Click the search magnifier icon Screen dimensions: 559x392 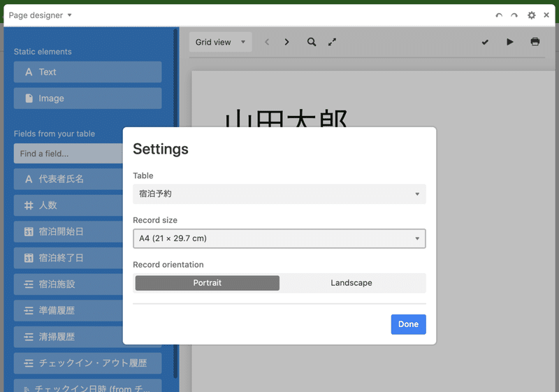coord(312,42)
